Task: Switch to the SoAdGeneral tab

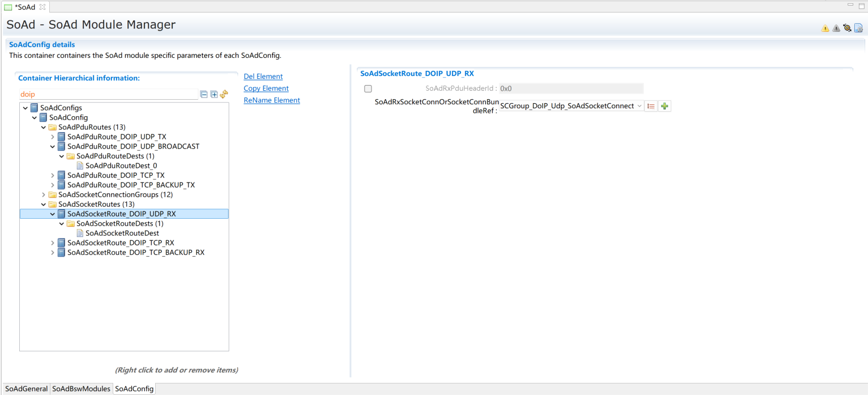Action: click(x=26, y=389)
